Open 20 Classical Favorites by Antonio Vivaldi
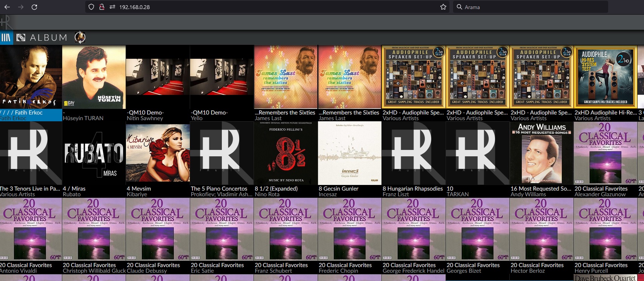 point(31,230)
